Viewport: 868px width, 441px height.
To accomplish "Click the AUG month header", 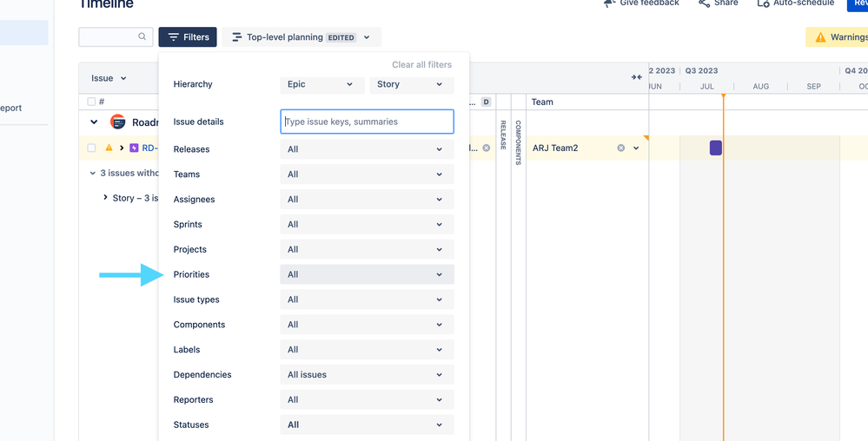I will tap(760, 86).
